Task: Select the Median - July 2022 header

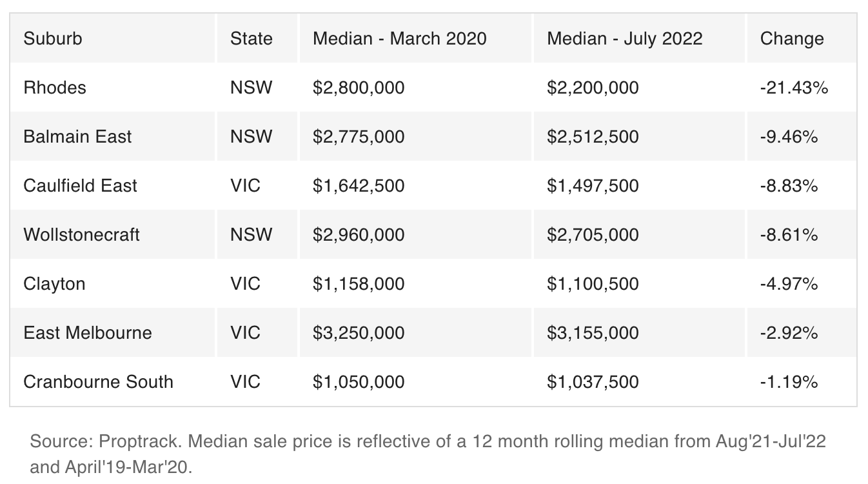Action: coord(625,39)
